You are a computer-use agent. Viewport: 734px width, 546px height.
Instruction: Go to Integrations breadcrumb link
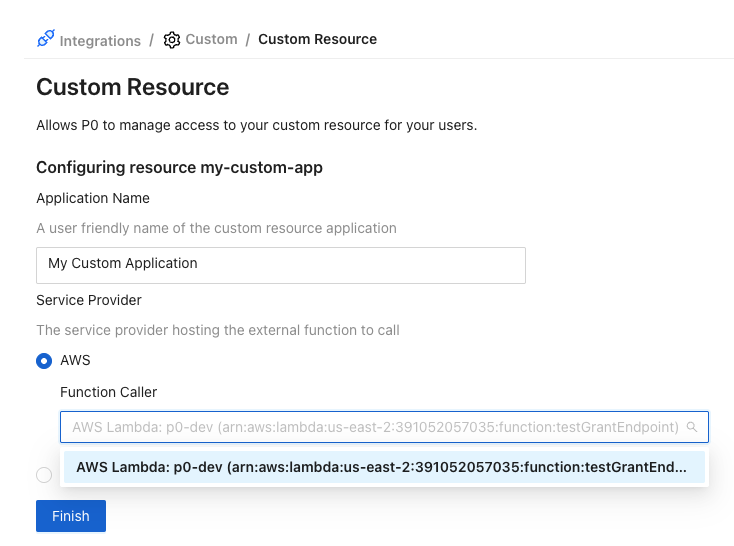pyautogui.click(x=100, y=41)
